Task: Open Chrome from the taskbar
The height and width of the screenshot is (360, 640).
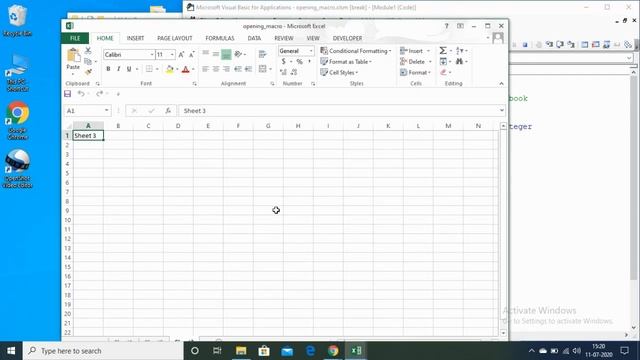Action: pyautogui.click(x=333, y=351)
